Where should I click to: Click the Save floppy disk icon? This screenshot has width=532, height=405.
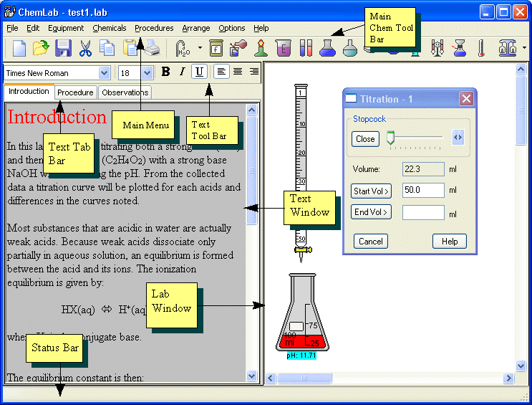point(63,48)
